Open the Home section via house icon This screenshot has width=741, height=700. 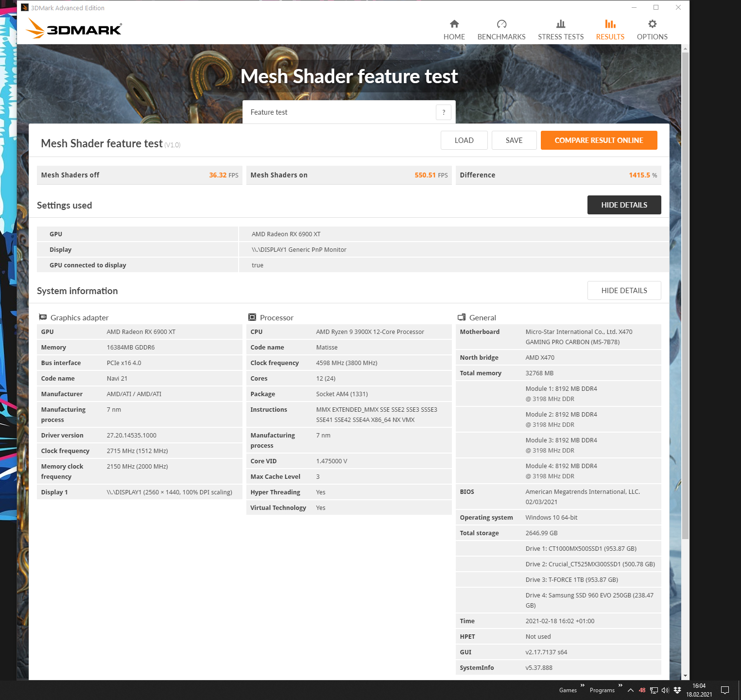click(454, 24)
